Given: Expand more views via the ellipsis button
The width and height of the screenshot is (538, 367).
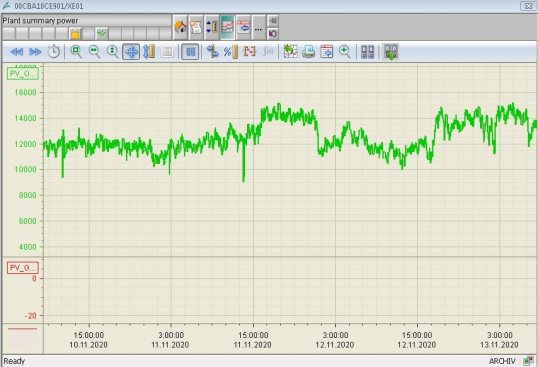Looking at the screenshot, I should click(258, 27).
